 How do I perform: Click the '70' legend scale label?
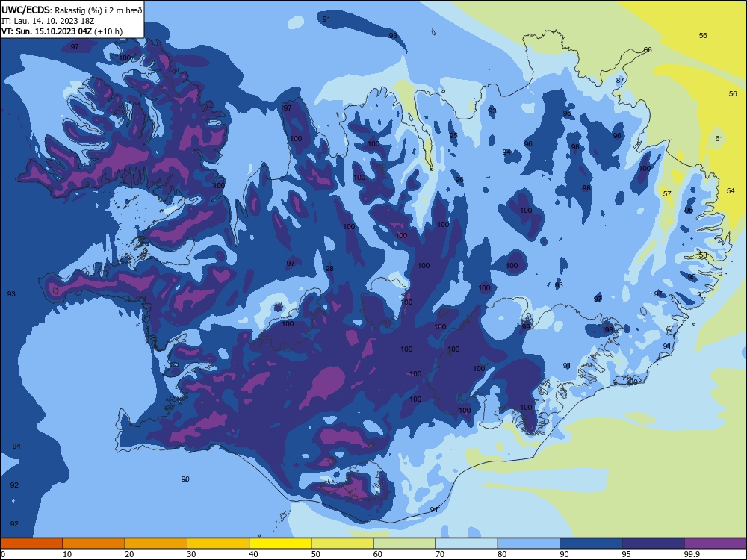pyautogui.click(x=440, y=554)
